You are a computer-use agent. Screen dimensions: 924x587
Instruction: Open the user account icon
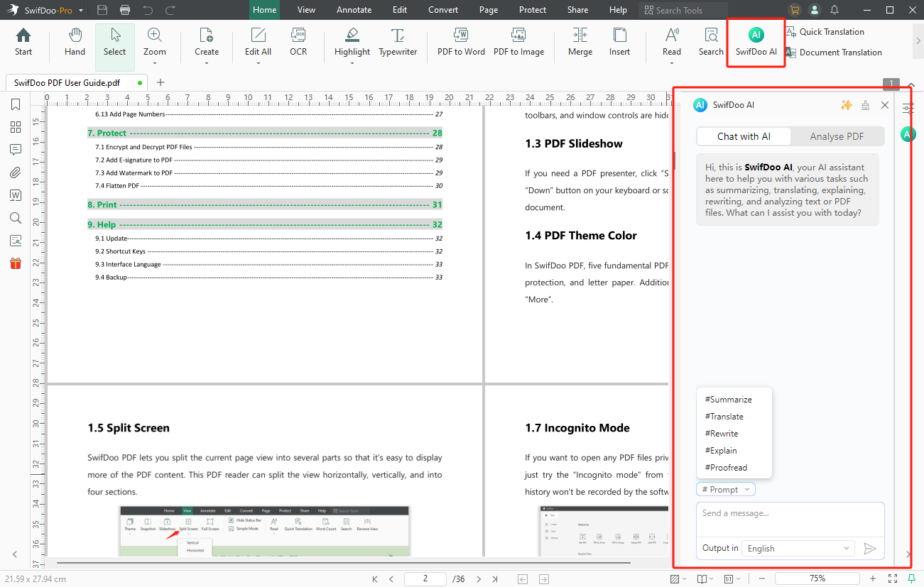[815, 10]
